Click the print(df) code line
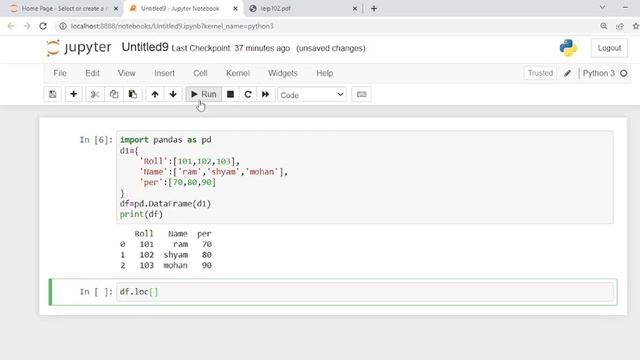640x360 pixels. click(141, 214)
